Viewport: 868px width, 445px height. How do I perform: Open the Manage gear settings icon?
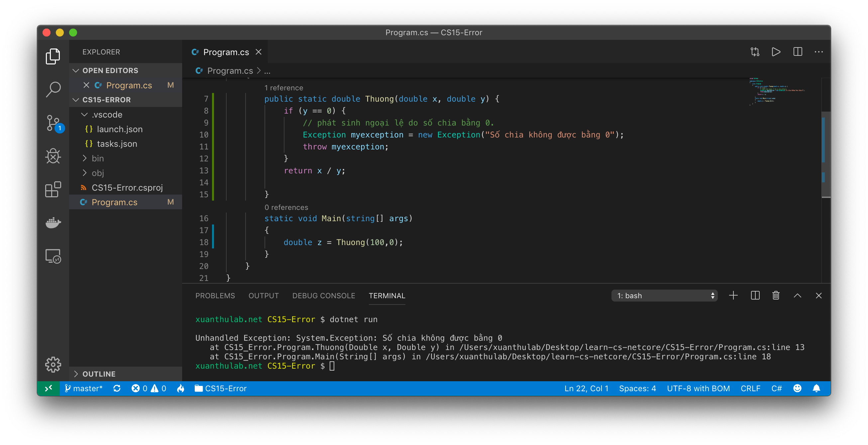53,365
